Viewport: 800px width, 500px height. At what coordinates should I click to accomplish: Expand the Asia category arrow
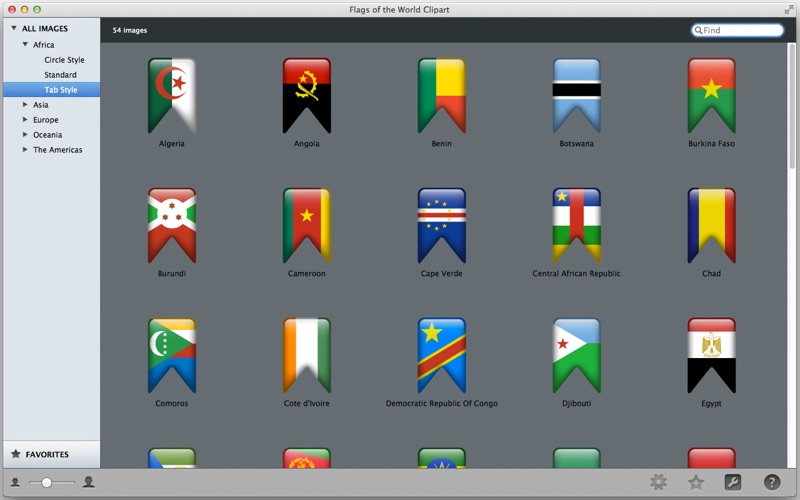[x=25, y=105]
